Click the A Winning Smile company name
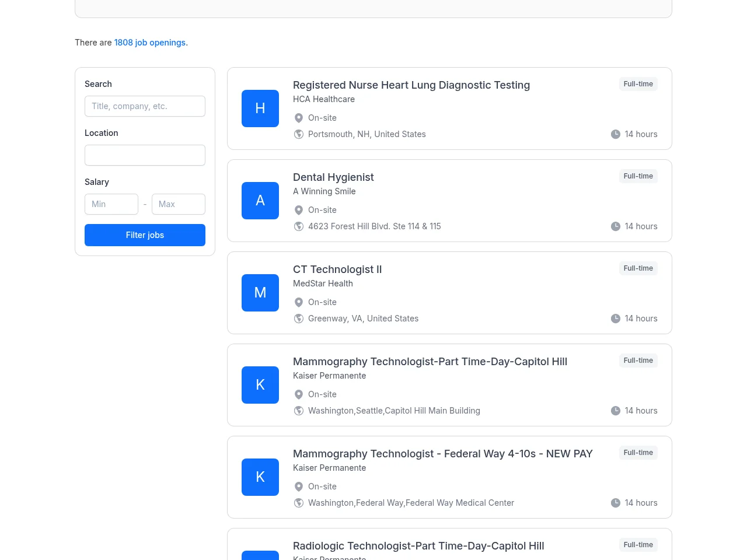 (x=324, y=191)
